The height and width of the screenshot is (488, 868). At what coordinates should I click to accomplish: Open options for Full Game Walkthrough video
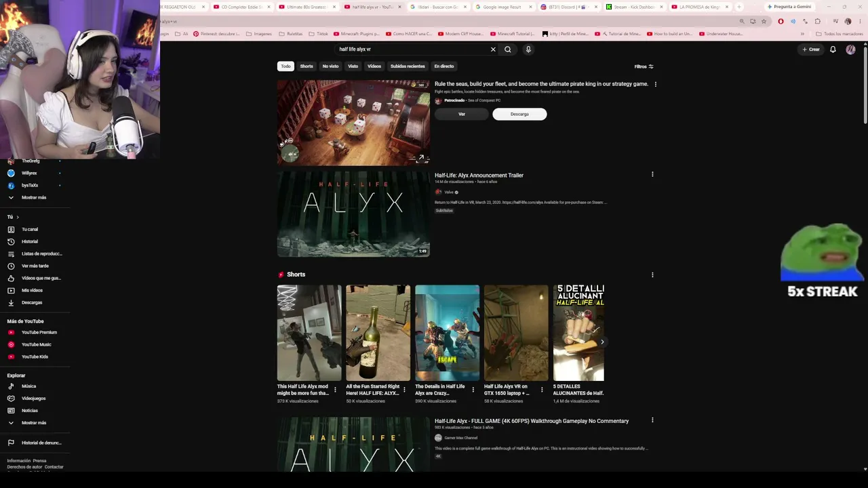(652, 420)
